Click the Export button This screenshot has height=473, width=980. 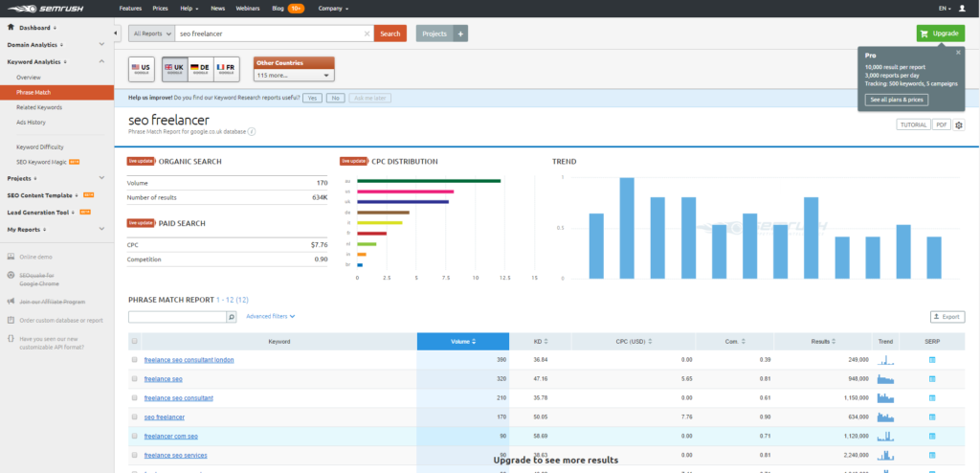pyautogui.click(x=947, y=317)
